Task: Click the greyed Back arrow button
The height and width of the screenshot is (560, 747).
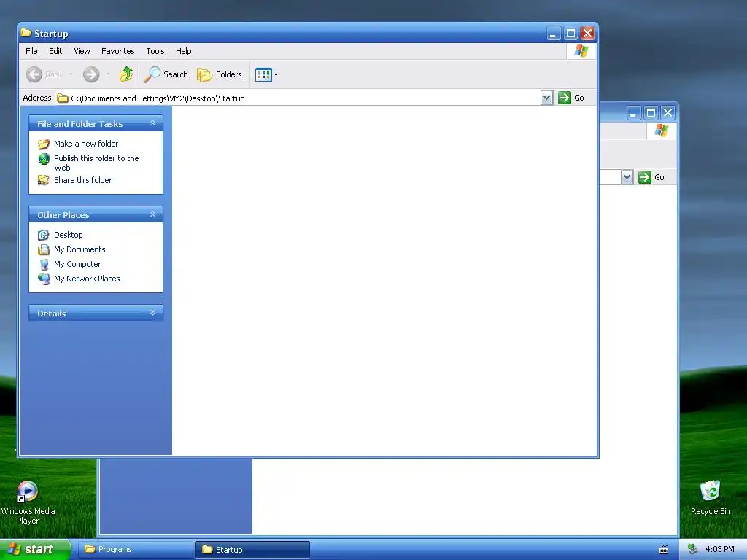Action: click(34, 74)
